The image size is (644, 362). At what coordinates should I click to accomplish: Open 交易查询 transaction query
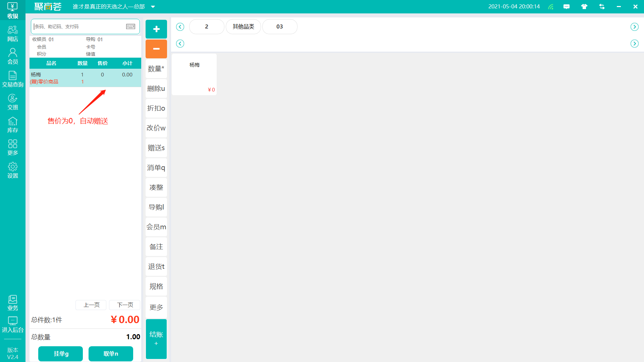click(12, 79)
